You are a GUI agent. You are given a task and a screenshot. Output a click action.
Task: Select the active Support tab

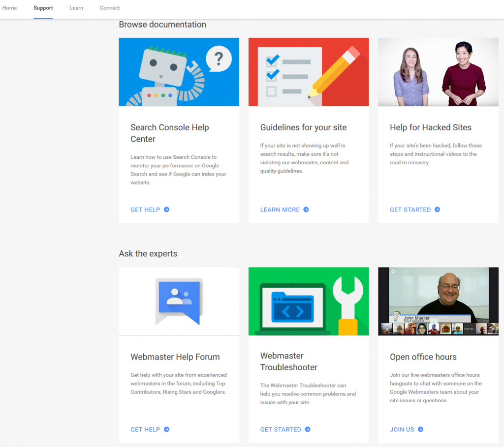[43, 8]
